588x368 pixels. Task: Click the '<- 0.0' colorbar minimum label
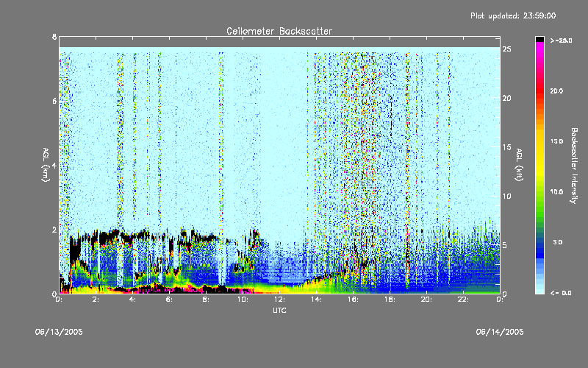(561, 293)
